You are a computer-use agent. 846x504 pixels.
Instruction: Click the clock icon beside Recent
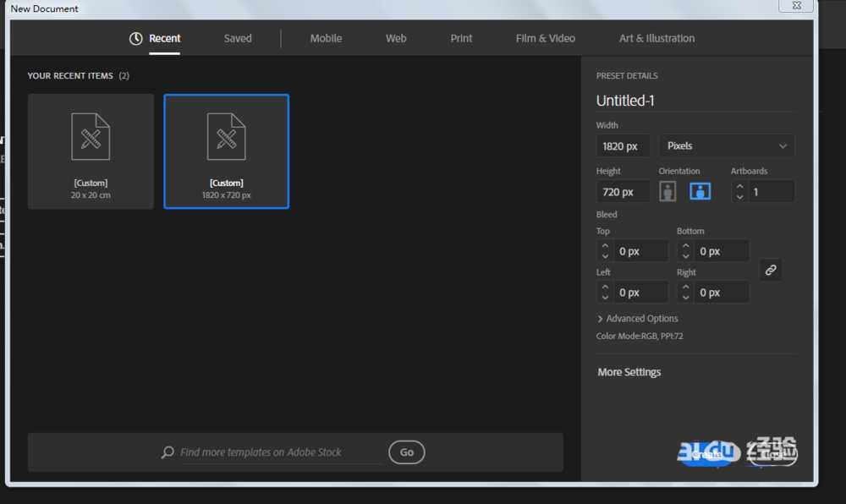[135, 39]
